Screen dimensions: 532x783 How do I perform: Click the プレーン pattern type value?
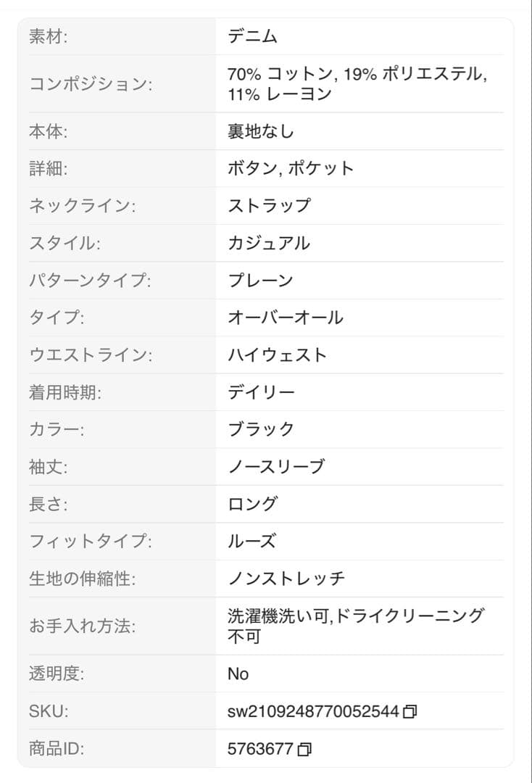tap(260, 281)
